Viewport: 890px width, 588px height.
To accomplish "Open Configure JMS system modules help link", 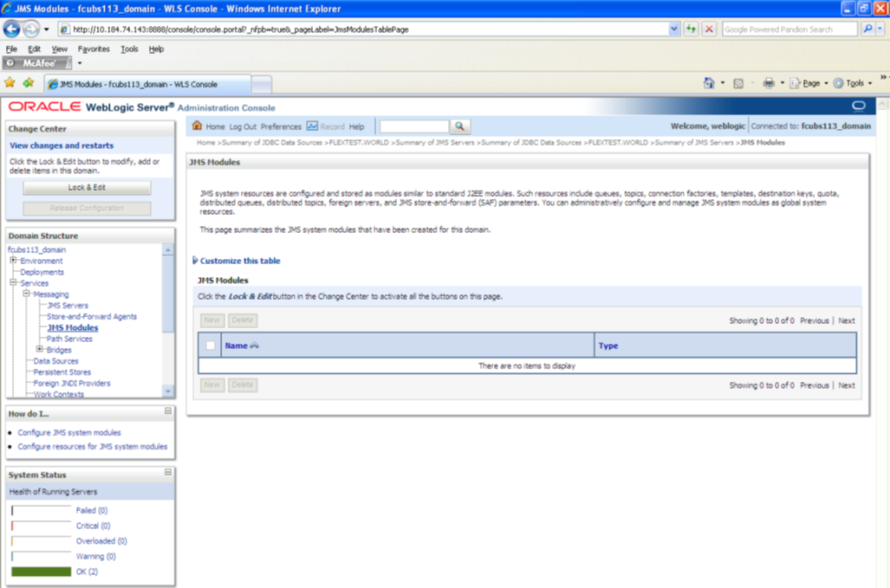I will pos(69,433).
